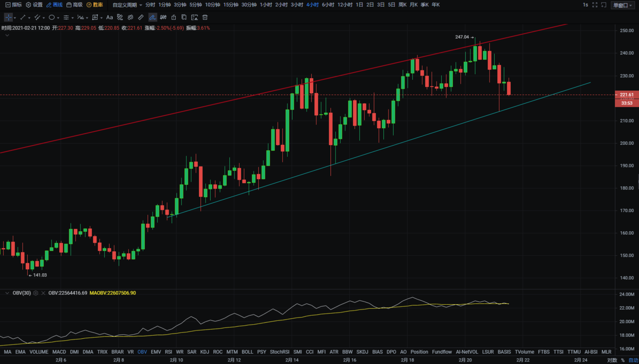Switch to the 周K timeframe
Screen dimensions: 639x364
point(402,5)
